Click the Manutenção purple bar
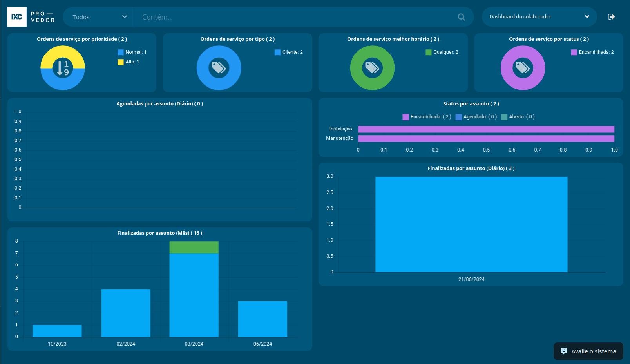The height and width of the screenshot is (364, 630). click(x=486, y=139)
